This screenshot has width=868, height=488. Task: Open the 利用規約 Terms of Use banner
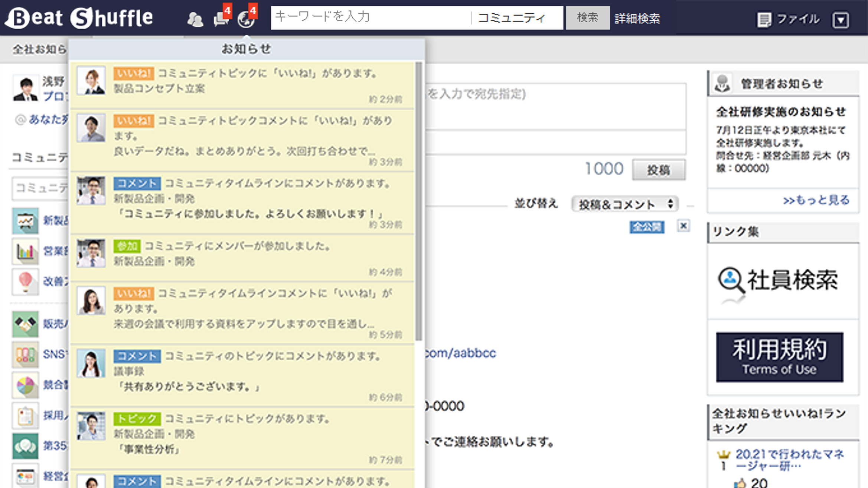point(779,357)
